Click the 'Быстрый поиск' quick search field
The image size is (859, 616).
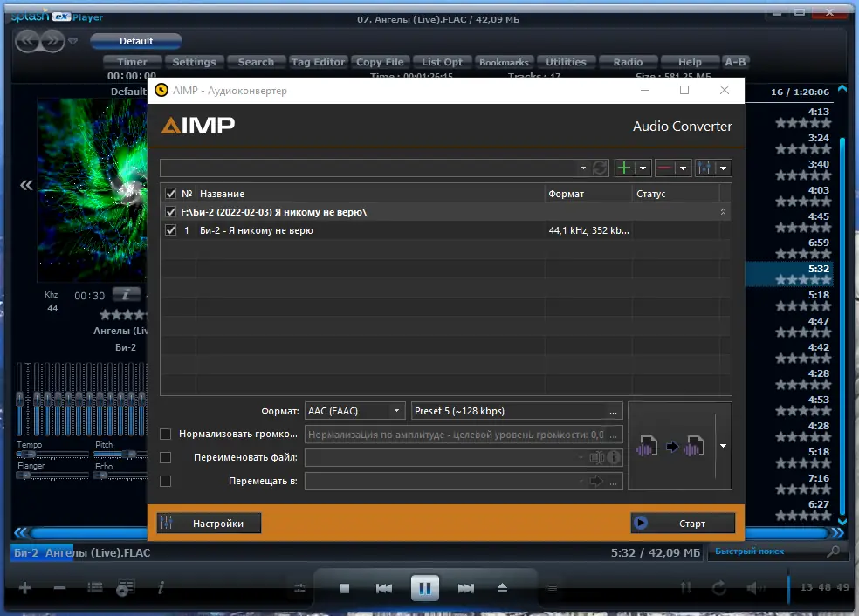click(767, 551)
